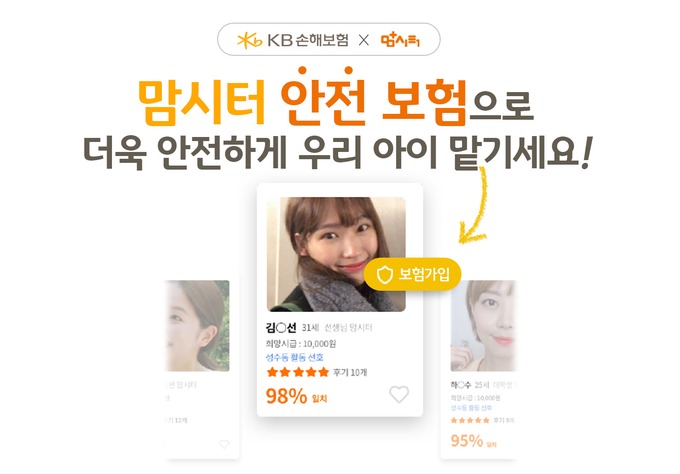The width and height of the screenshot is (680, 474).
Task: Click the orange 맘시터 logo in badge
Action: click(x=400, y=40)
